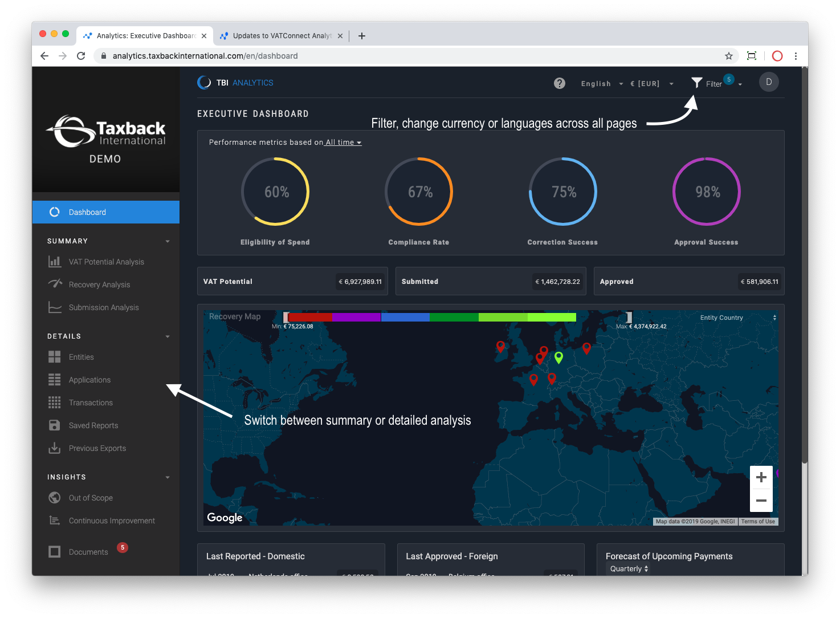Viewport: 840px width, 618px height.
Task: Bookmark page with the star icon
Action: (x=729, y=56)
